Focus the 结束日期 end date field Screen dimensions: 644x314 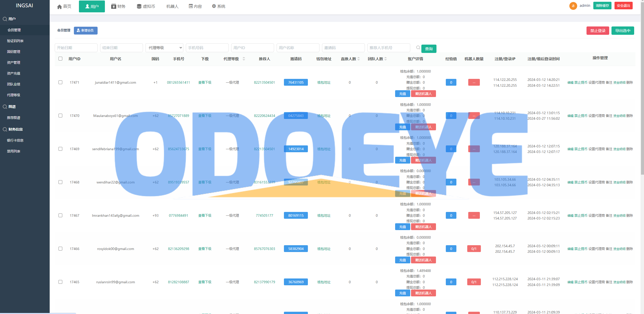pos(122,48)
